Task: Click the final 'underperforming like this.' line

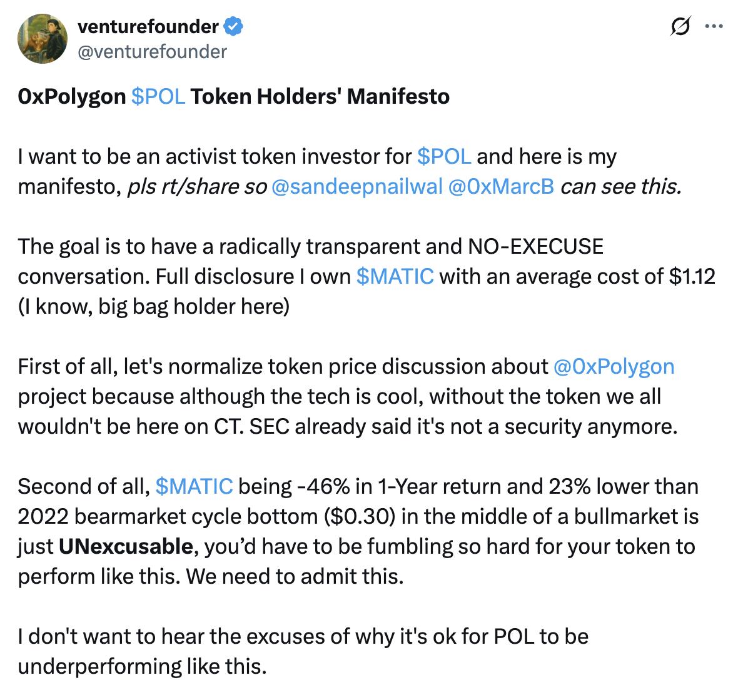Action: coord(142,666)
